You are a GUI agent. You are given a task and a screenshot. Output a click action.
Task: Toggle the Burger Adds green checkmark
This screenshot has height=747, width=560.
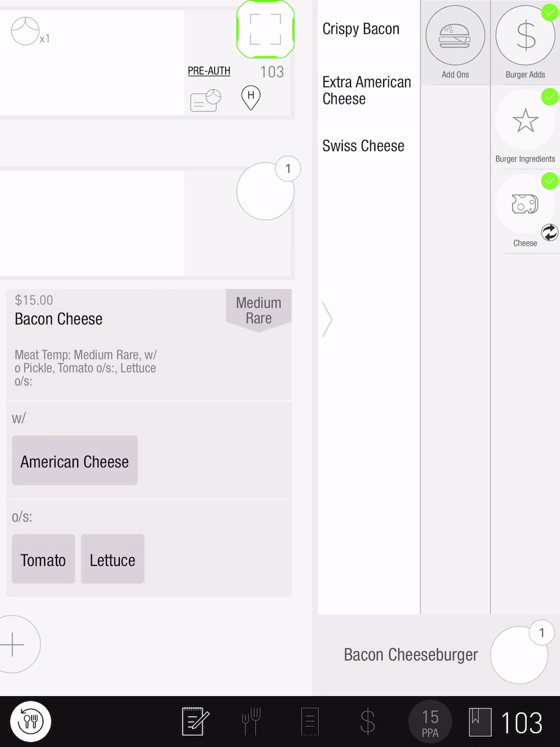click(x=550, y=12)
